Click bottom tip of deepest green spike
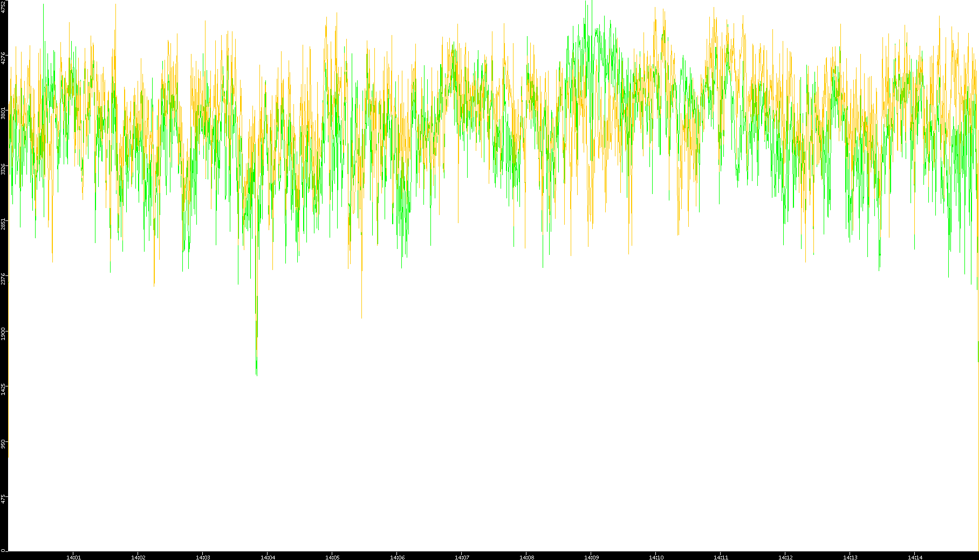Screen dimensions: 979x560 pyautogui.click(x=256, y=375)
